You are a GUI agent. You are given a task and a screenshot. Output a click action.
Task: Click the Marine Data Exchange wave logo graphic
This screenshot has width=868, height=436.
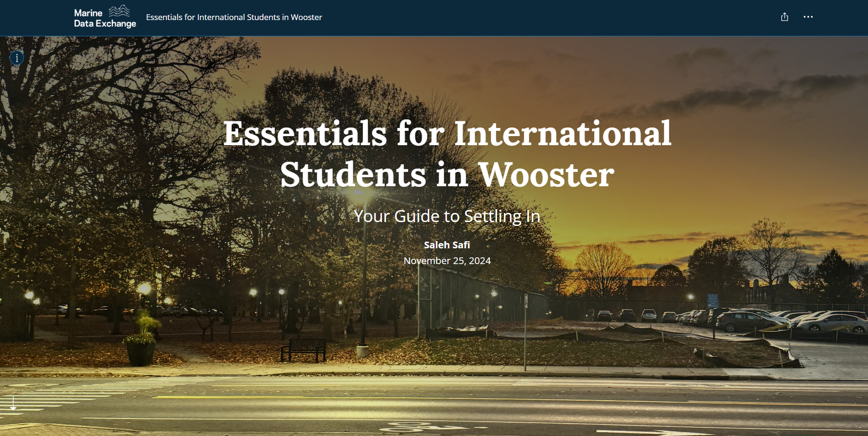[x=119, y=11]
